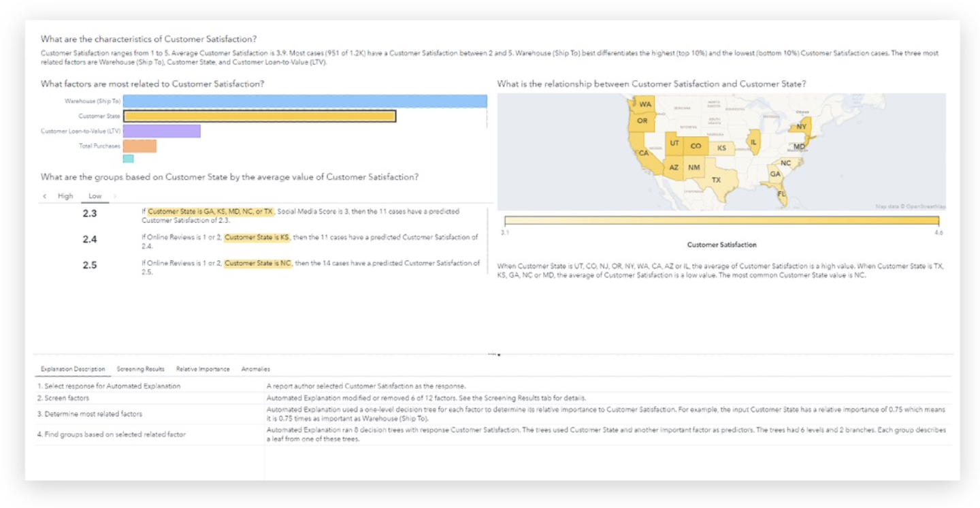Viewport: 980px width, 508px height.
Task: Click the Warehouse (Ship To) axis label
Action: (x=93, y=101)
